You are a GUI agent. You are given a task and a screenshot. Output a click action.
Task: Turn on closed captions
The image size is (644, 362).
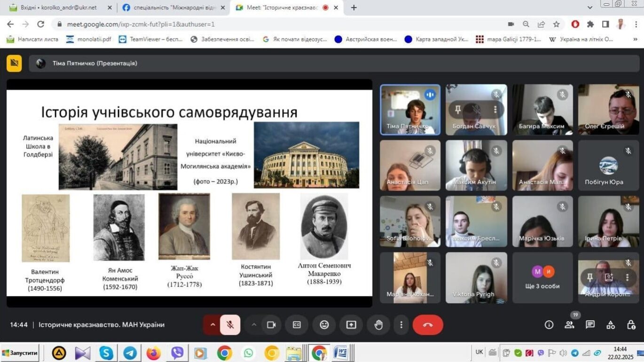(x=297, y=325)
